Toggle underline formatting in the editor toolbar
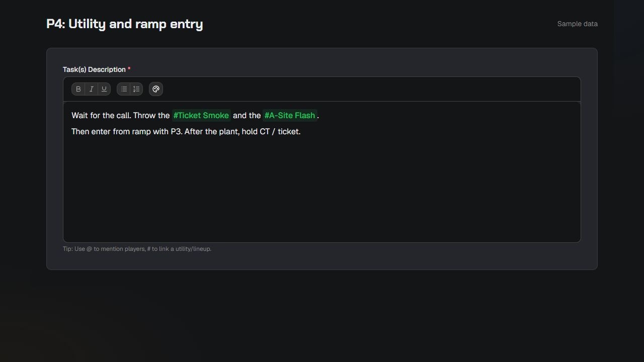The width and height of the screenshot is (644, 362). click(104, 89)
